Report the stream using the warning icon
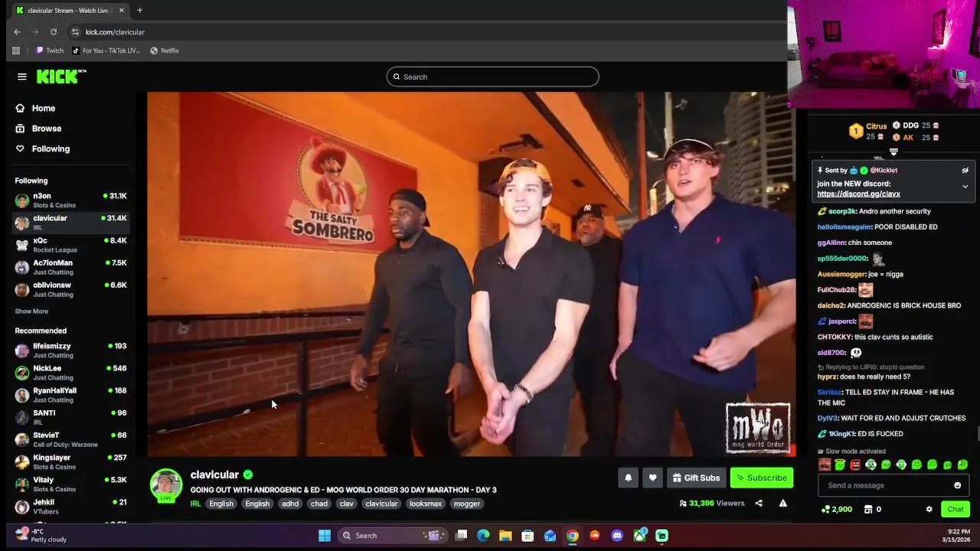980x551 pixels. pos(782,503)
